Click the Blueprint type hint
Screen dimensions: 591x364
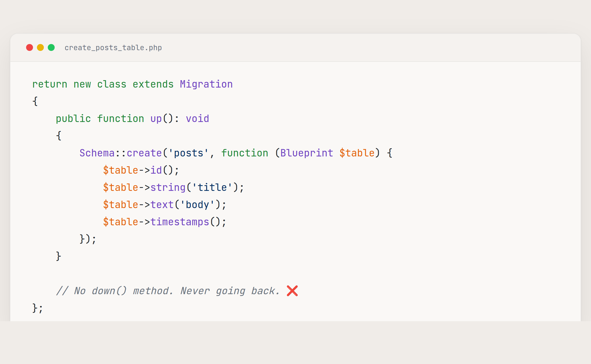307,153
